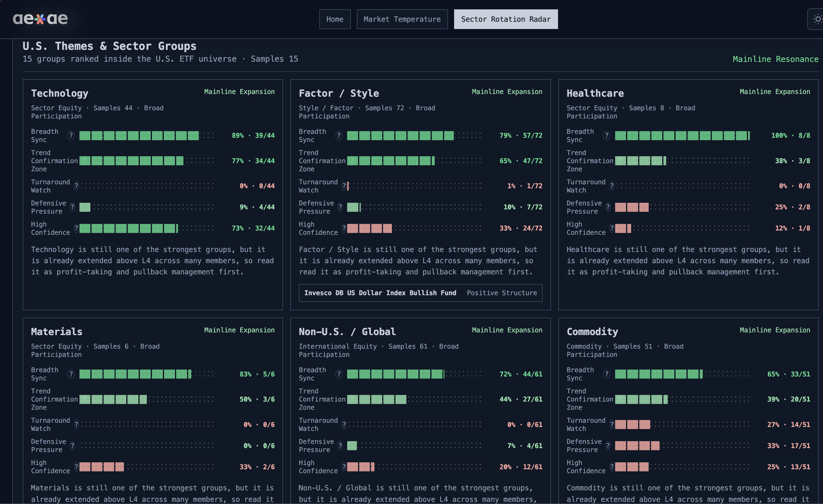Click the '65% · 47/72' value
This screenshot has width=823, height=504.
pyautogui.click(x=521, y=161)
